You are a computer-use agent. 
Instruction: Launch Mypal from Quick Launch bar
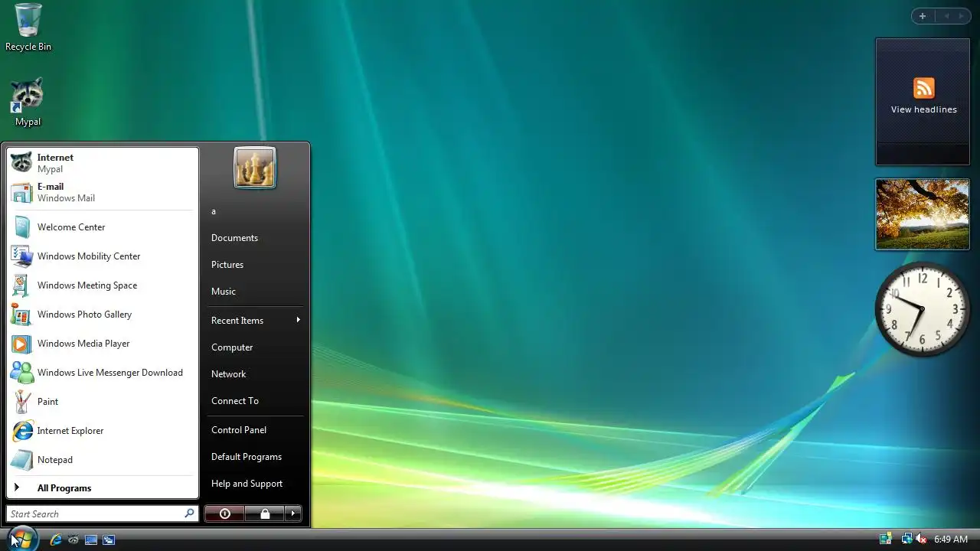[x=73, y=540]
